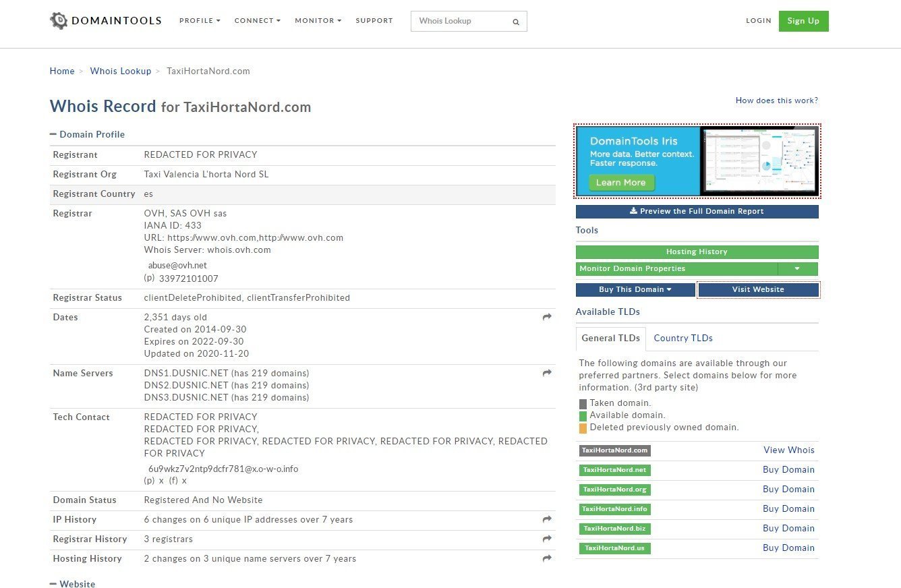Open the Monitor Domain Properties dropdown arrow
901x588 pixels.
[797, 268]
